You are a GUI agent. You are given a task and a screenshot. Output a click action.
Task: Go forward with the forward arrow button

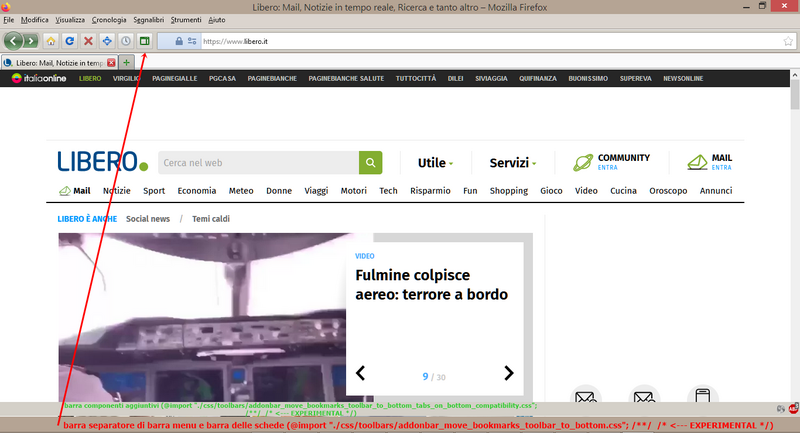click(x=31, y=41)
